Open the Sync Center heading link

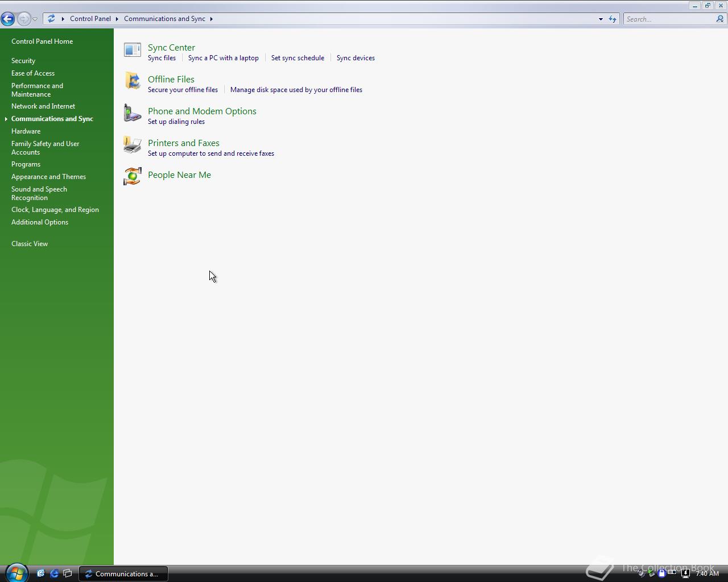[171, 48]
